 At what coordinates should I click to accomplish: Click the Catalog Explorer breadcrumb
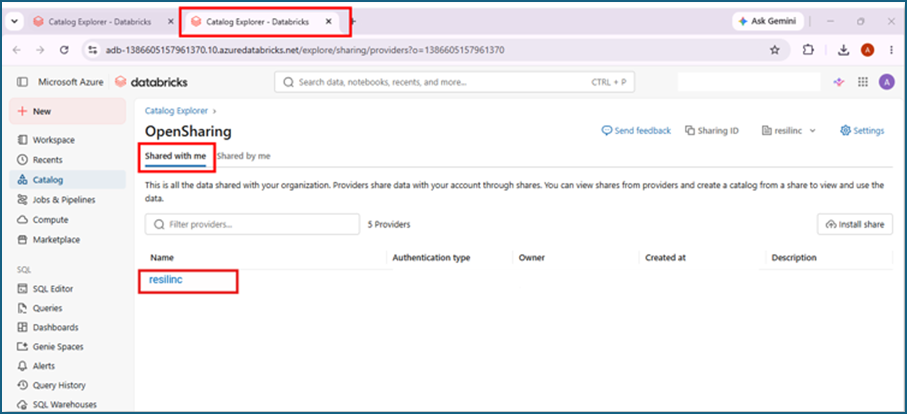(177, 110)
